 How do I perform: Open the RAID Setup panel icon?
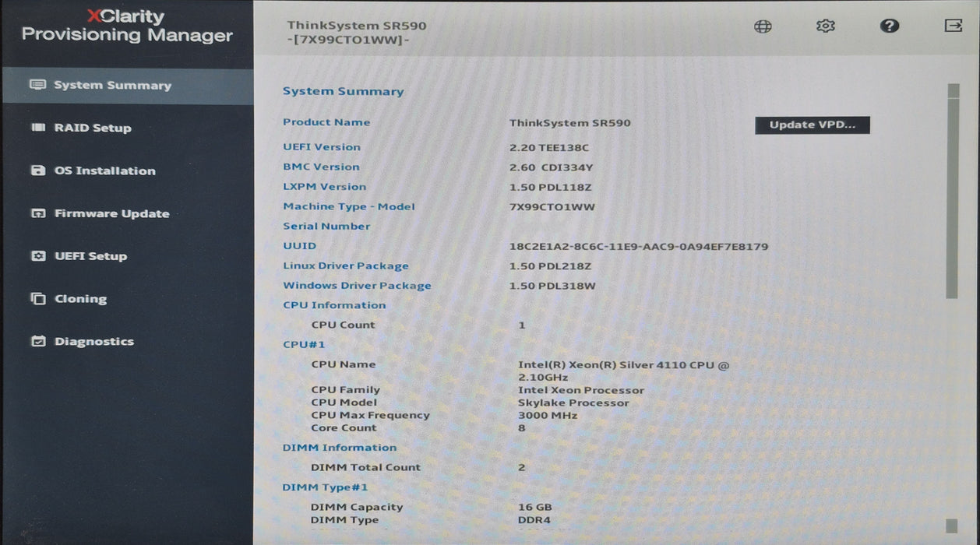pyautogui.click(x=38, y=128)
